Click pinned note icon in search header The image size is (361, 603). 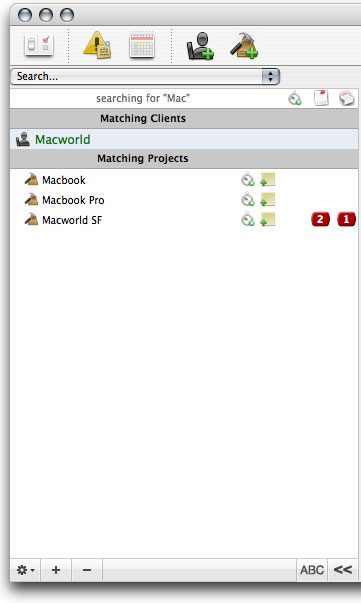321,98
